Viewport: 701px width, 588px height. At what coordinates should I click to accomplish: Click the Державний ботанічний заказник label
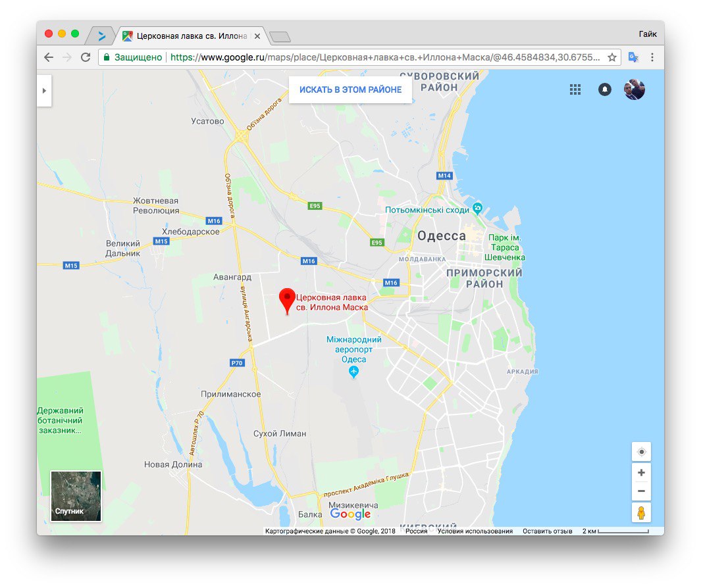point(60,420)
